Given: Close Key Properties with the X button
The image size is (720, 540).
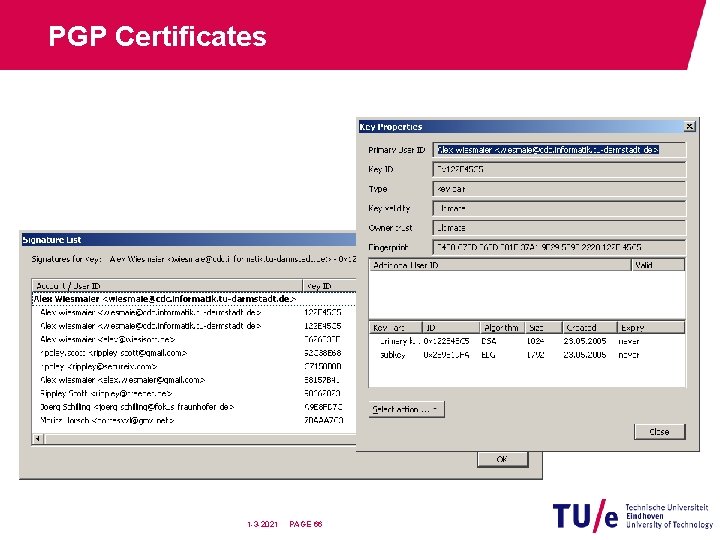Looking at the screenshot, I should click(689, 126).
